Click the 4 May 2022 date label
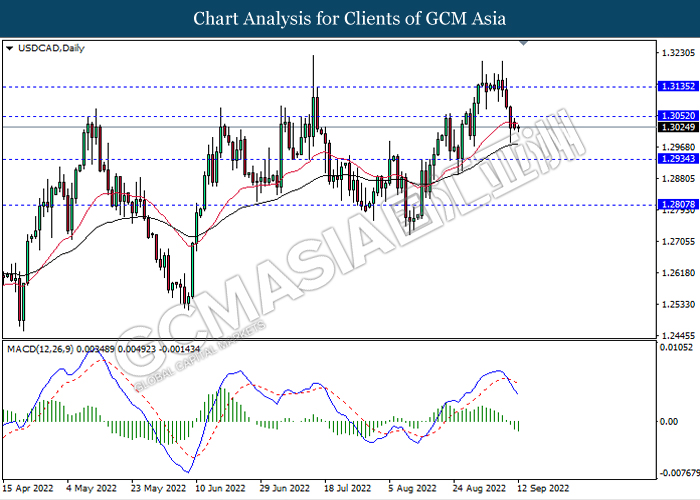Screen dimensions: 700x500 click(92, 488)
